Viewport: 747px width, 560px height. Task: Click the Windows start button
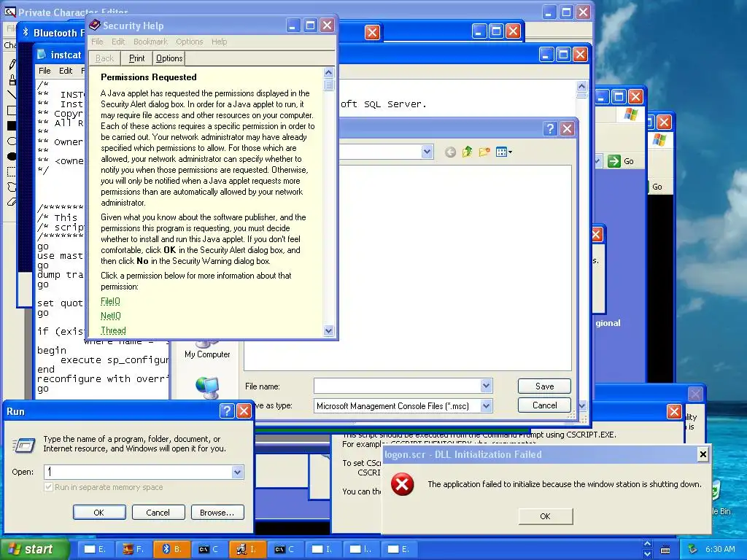pyautogui.click(x=34, y=549)
